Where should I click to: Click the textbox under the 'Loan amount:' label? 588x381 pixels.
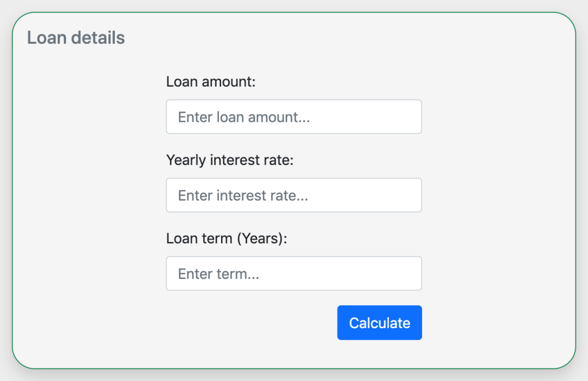(x=293, y=117)
